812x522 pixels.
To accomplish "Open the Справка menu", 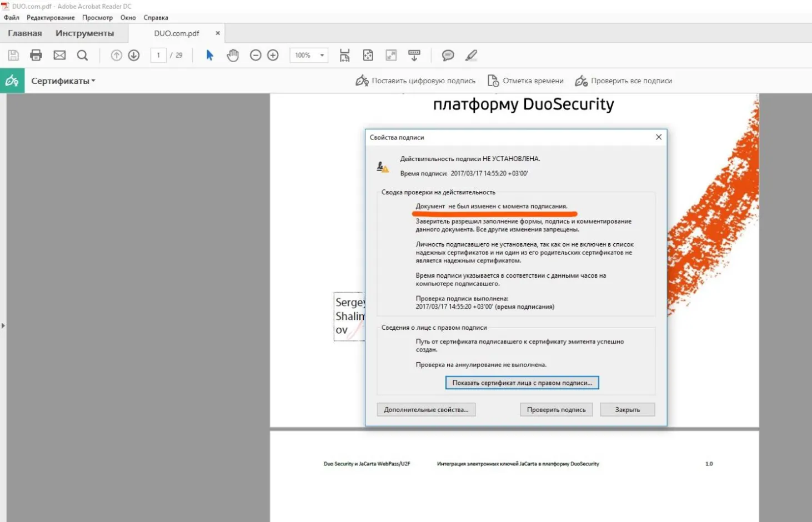I will point(156,17).
